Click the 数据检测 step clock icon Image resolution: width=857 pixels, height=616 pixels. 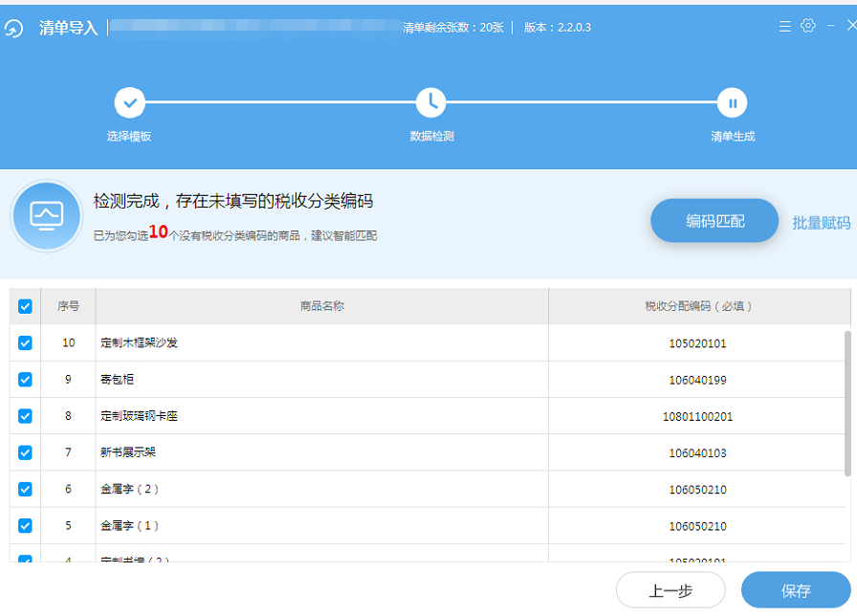[431, 101]
